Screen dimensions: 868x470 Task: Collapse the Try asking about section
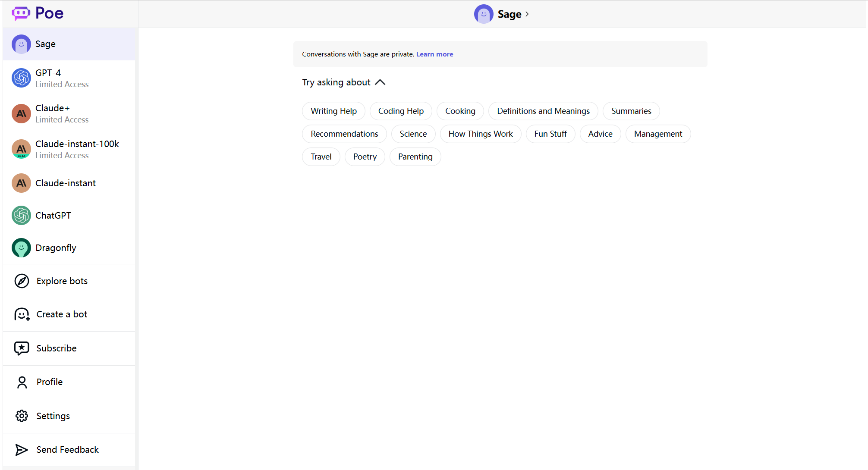380,82
